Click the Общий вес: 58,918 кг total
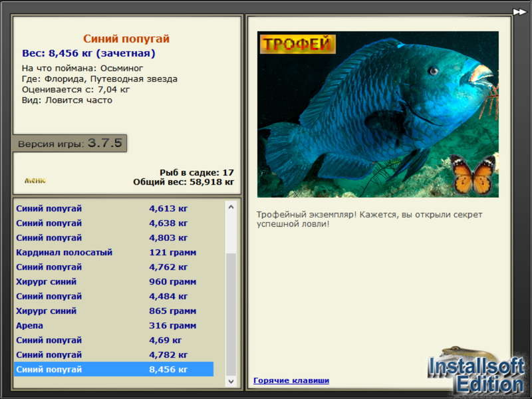The width and height of the screenshot is (532, 399). pos(184,182)
